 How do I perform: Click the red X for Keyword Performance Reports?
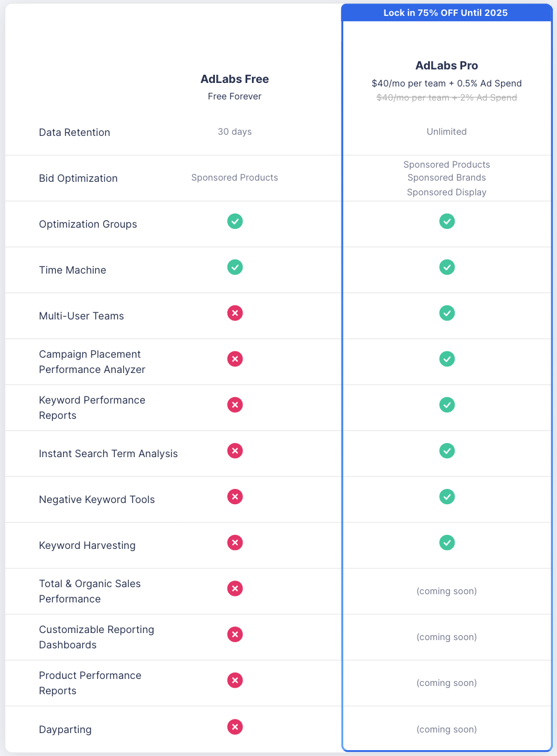pos(235,405)
